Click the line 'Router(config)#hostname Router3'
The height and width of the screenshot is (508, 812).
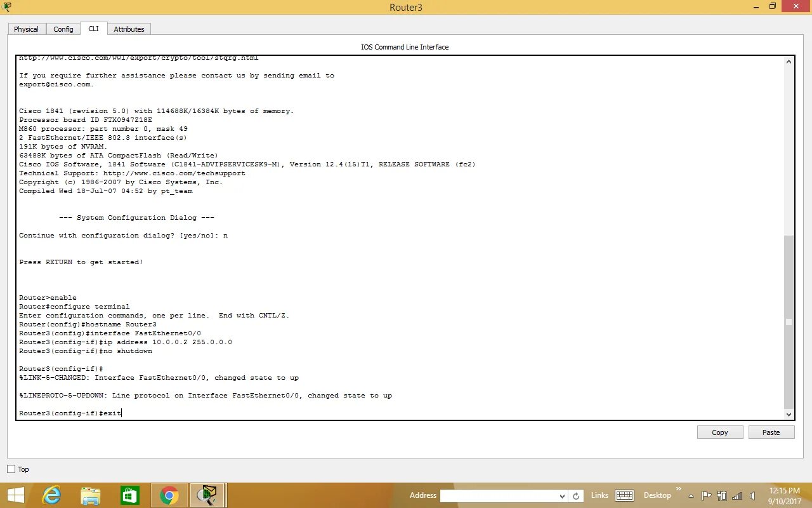pyautogui.click(x=88, y=324)
